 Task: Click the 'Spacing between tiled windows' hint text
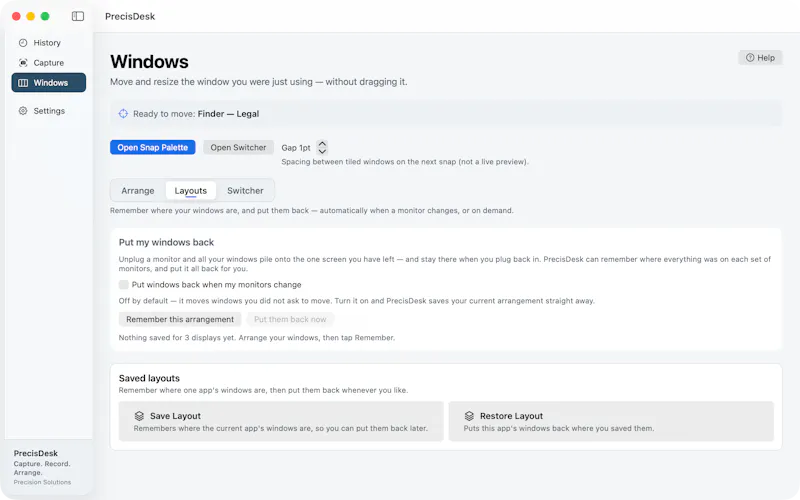tap(405, 162)
